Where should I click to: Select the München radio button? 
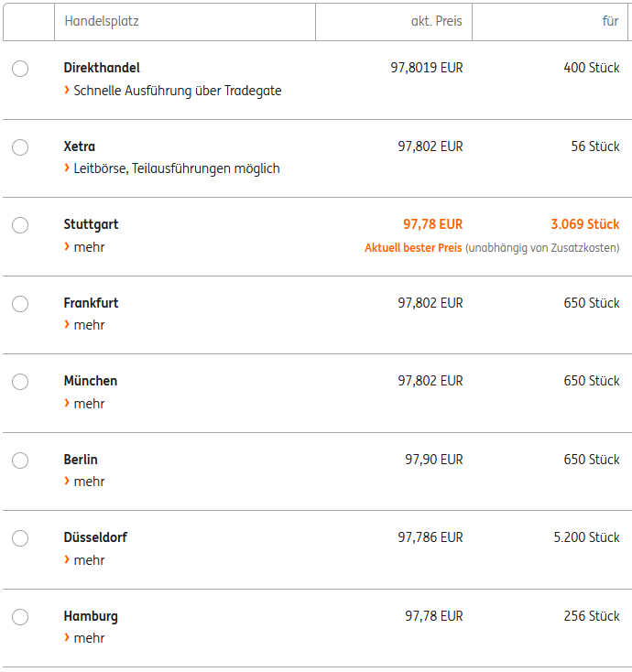[x=20, y=382]
